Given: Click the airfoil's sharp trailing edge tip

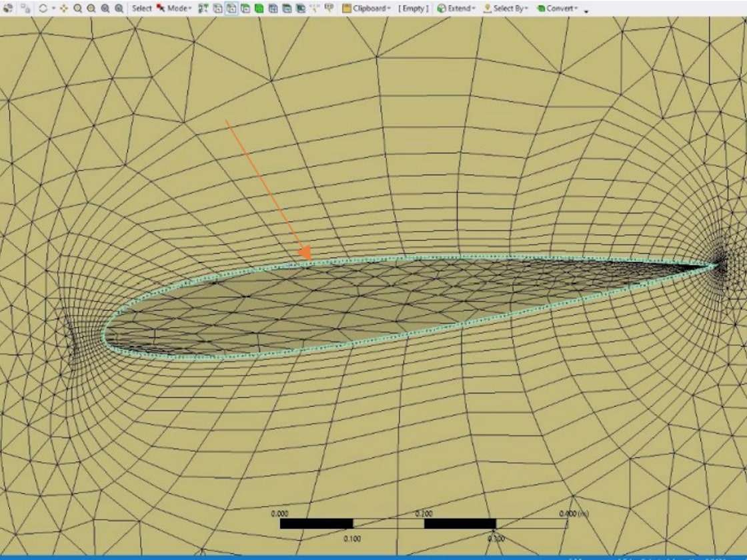Looking at the screenshot, I should coord(718,266).
